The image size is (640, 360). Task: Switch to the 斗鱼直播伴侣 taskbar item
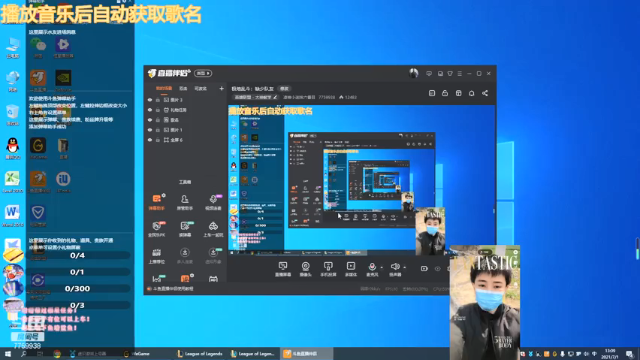tap(306, 353)
